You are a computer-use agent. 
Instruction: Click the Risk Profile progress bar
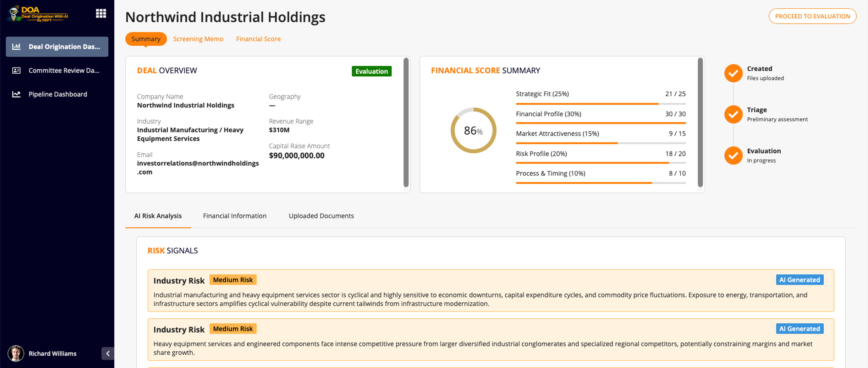tap(601, 163)
